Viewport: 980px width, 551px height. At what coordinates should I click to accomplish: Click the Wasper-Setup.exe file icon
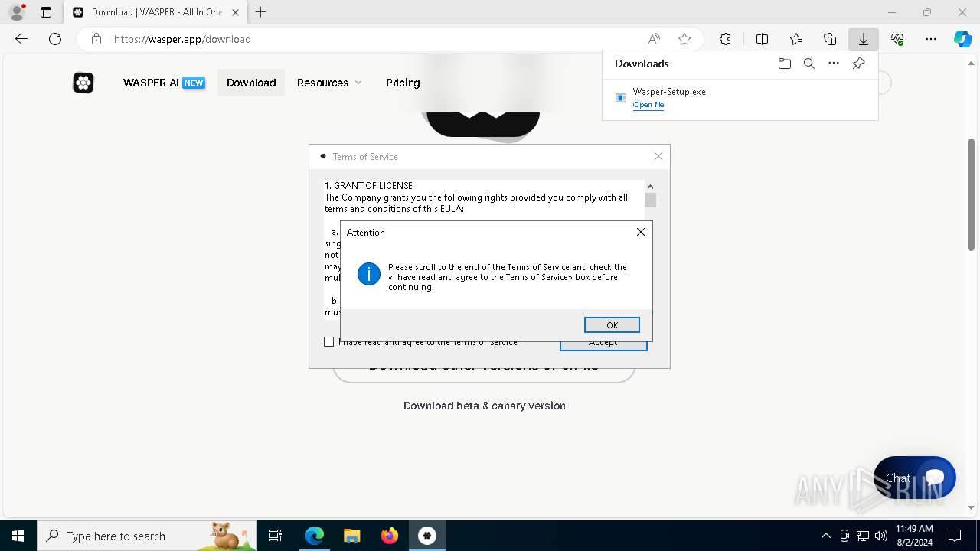pos(621,97)
